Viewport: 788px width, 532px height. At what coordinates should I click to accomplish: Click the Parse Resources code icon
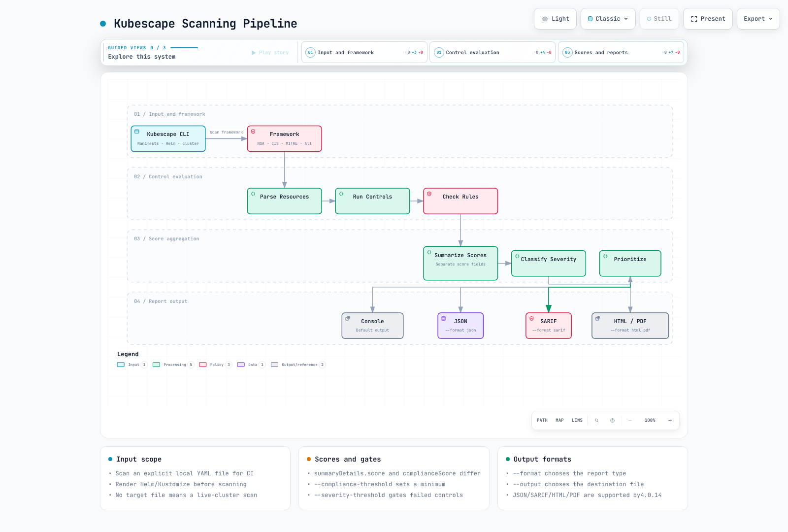tap(253, 194)
